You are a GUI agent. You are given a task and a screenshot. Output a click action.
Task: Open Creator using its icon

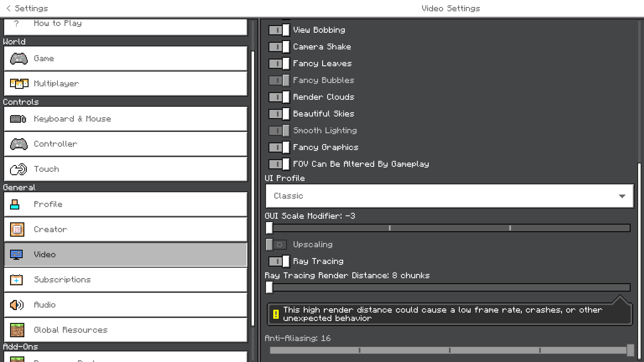17,229
